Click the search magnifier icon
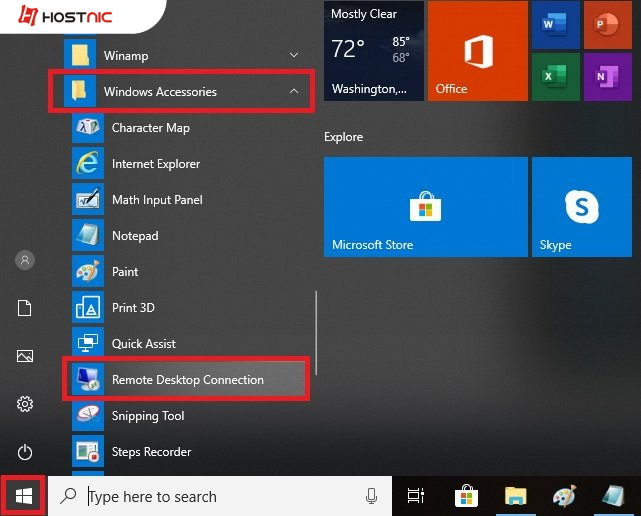The width and height of the screenshot is (641, 516). pyautogui.click(x=68, y=496)
